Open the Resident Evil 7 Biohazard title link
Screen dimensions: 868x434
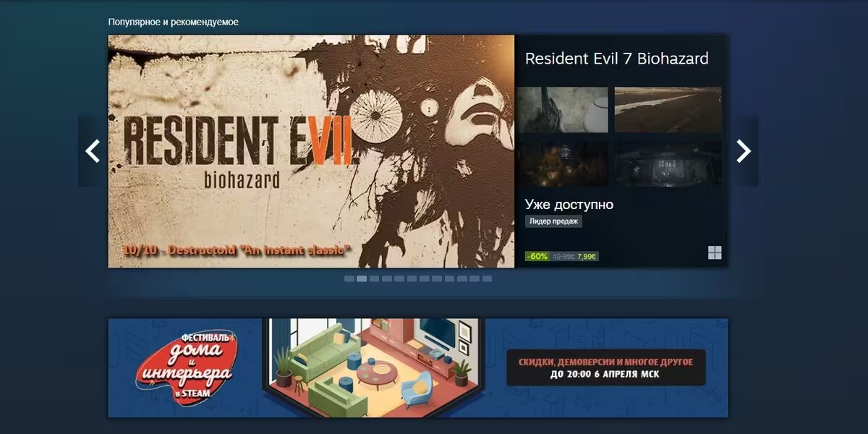[618, 59]
